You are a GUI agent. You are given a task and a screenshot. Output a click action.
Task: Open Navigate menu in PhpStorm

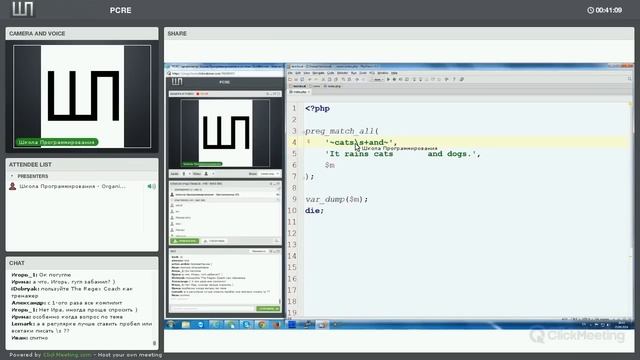click(x=318, y=73)
